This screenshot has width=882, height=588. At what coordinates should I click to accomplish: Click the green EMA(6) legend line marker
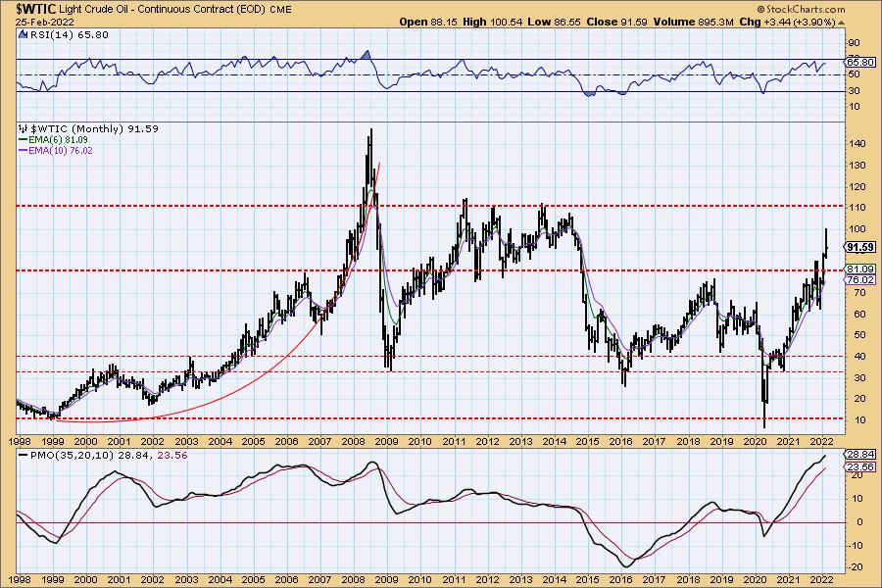coord(24,139)
